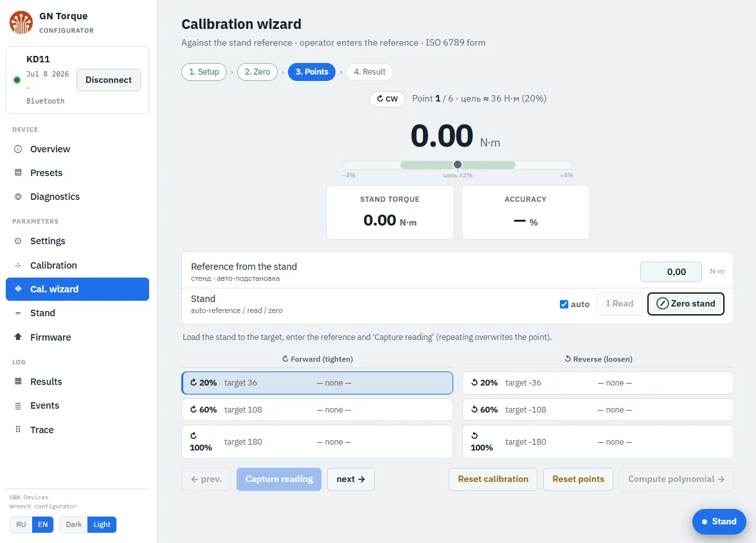The image size is (756, 543).
Task: Click the prev. button
Action: (206, 479)
